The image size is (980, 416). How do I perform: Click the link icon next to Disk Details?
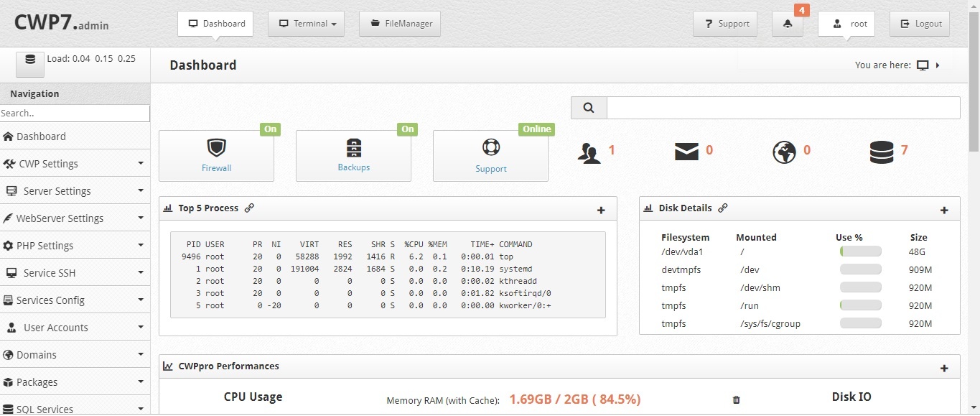pyautogui.click(x=723, y=208)
